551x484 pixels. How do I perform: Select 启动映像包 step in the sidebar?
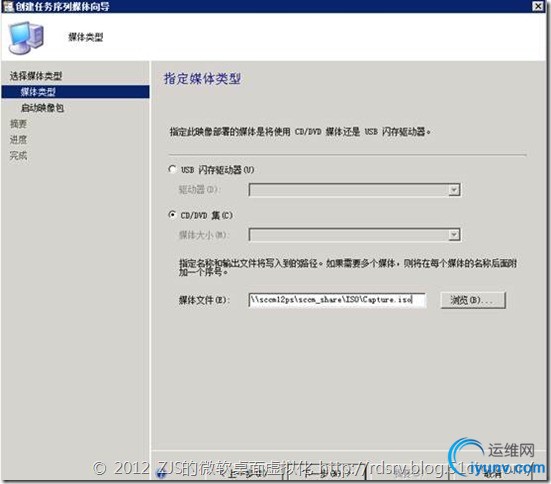point(42,108)
